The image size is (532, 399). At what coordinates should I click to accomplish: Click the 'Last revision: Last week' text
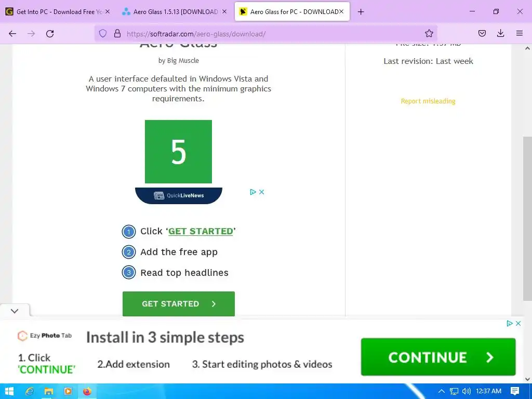click(x=428, y=61)
